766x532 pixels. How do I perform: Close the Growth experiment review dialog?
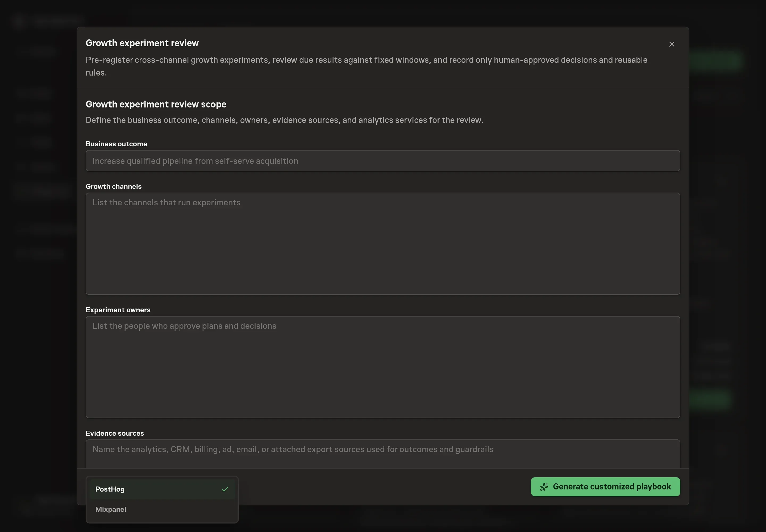pyautogui.click(x=672, y=44)
